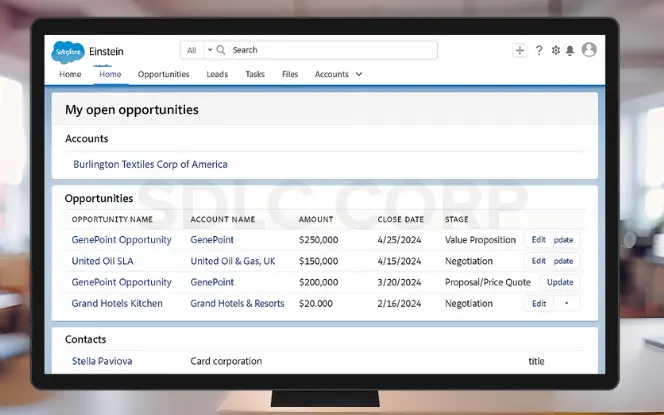This screenshot has width=664, height=415.
Task: Click Negotiation stage in Grand Hotels Kitchen row
Action: (x=469, y=303)
